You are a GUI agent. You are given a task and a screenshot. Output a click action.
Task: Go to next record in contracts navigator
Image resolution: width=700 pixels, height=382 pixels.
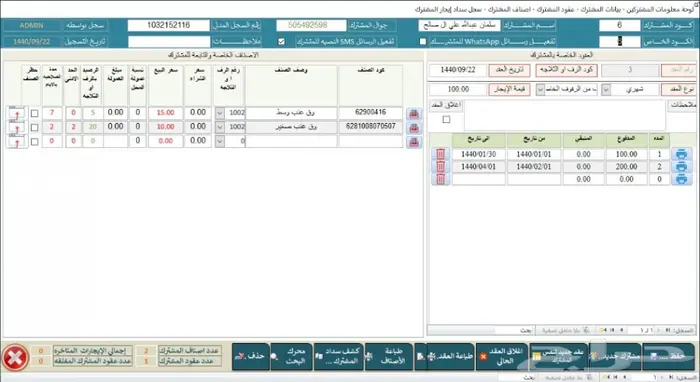pyautogui.click(x=621, y=330)
